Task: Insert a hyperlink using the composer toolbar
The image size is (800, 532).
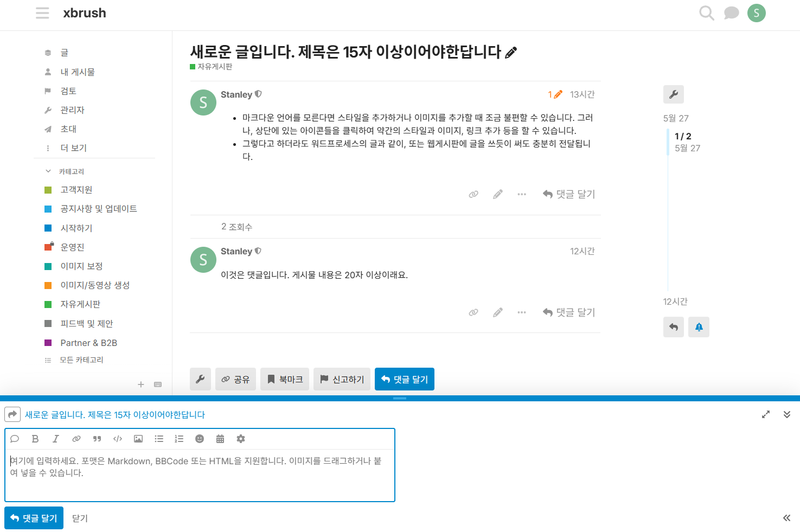Action: (x=76, y=439)
